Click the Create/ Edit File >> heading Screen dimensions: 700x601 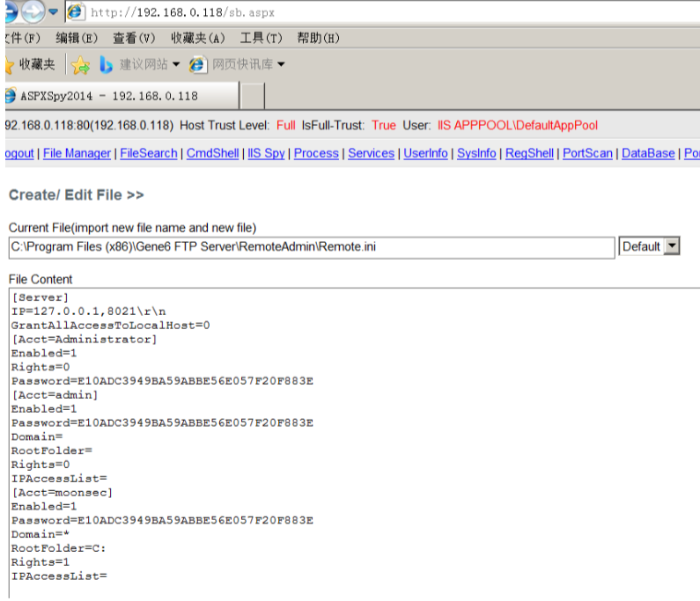click(77, 195)
